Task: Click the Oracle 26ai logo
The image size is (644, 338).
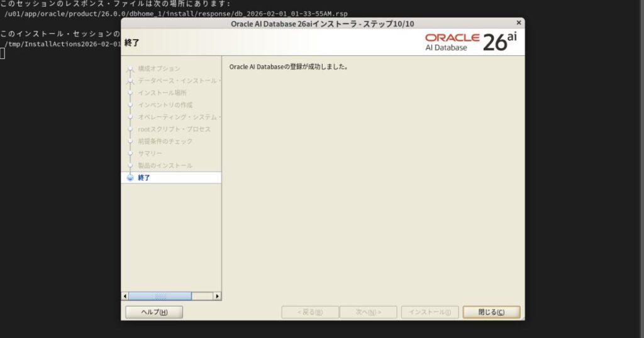Action: click(470, 42)
